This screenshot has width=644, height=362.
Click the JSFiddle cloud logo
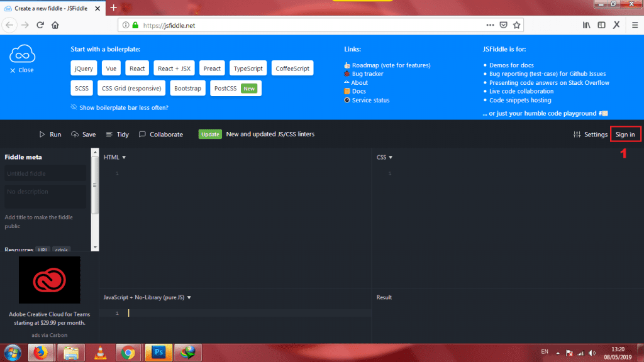(23, 54)
